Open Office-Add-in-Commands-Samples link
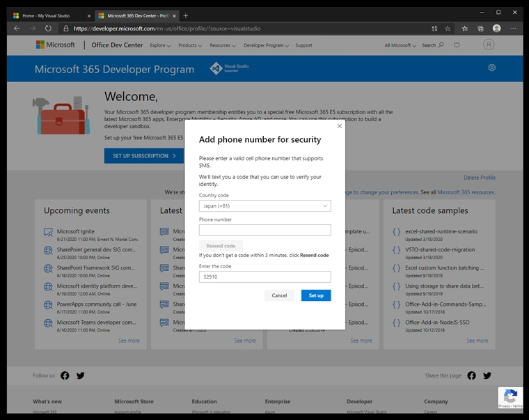 (x=445, y=304)
